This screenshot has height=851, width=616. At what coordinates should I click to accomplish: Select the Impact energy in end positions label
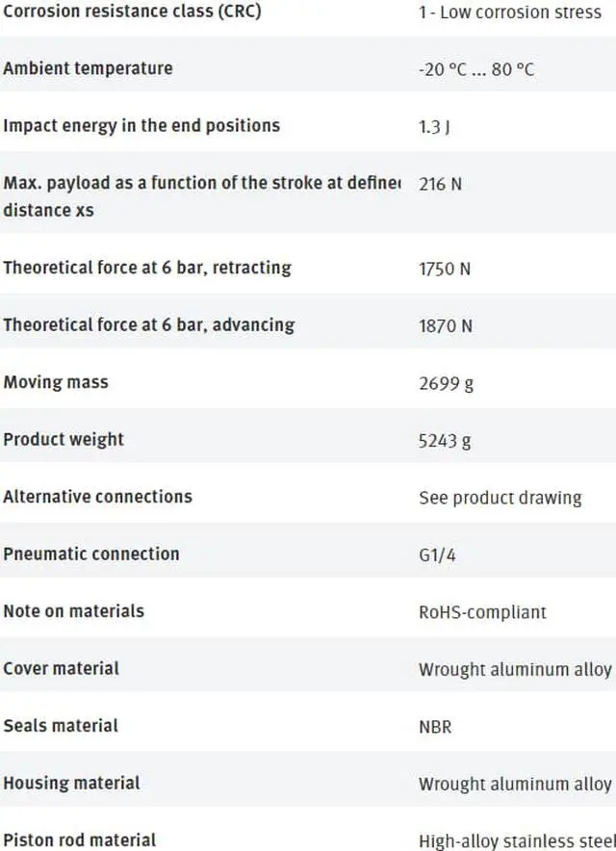(141, 125)
